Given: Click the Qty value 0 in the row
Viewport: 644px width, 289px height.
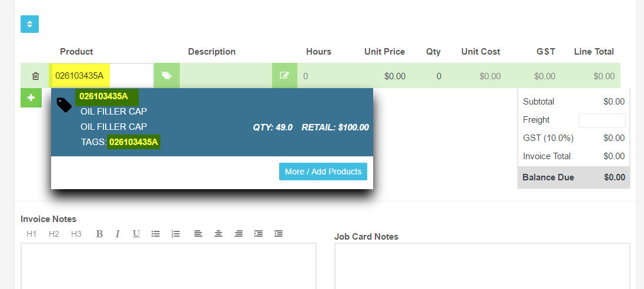Looking at the screenshot, I should (439, 76).
